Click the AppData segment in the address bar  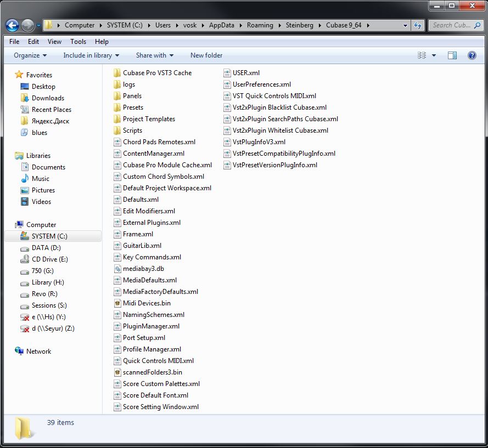[222, 25]
